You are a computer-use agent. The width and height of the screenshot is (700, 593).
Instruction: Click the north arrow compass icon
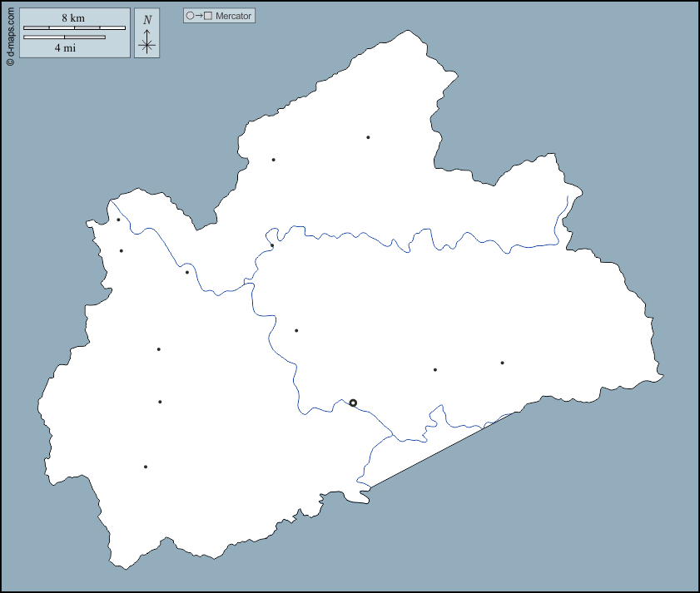pos(146,37)
